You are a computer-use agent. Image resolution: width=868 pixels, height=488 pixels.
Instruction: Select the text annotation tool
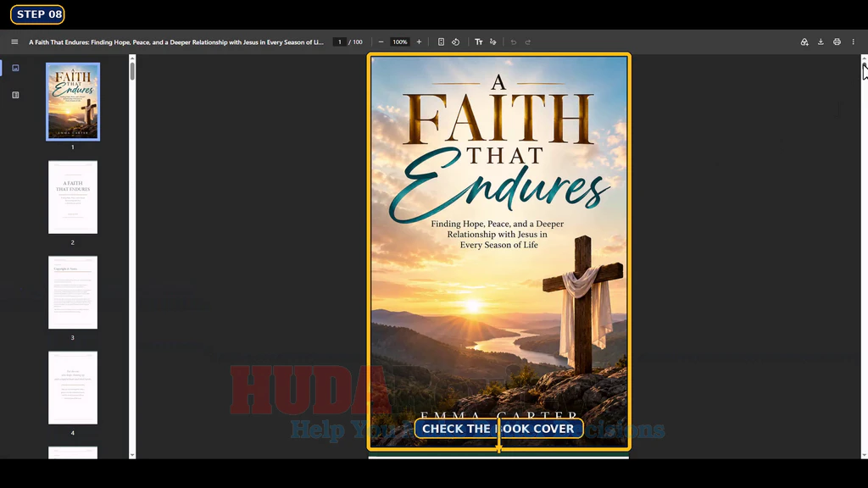[x=479, y=42]
